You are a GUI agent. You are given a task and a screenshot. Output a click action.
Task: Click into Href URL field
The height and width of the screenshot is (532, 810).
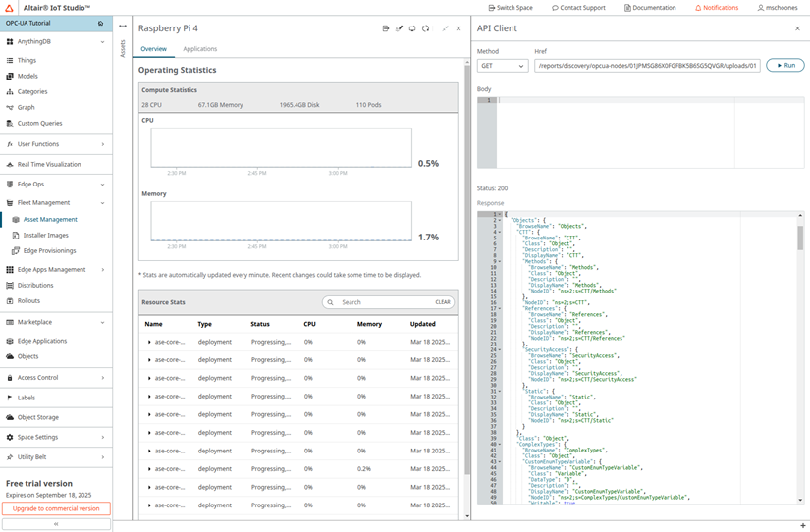(x=647, y=66)
